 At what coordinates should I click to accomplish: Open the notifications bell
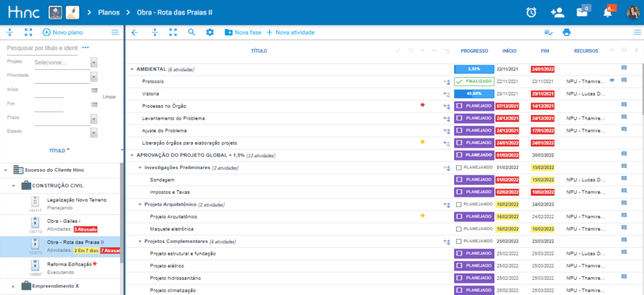pyautogui.click(x=608, y=13)
